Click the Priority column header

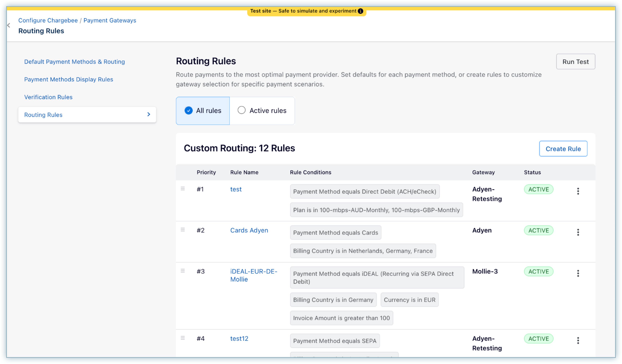coord(206,172)
